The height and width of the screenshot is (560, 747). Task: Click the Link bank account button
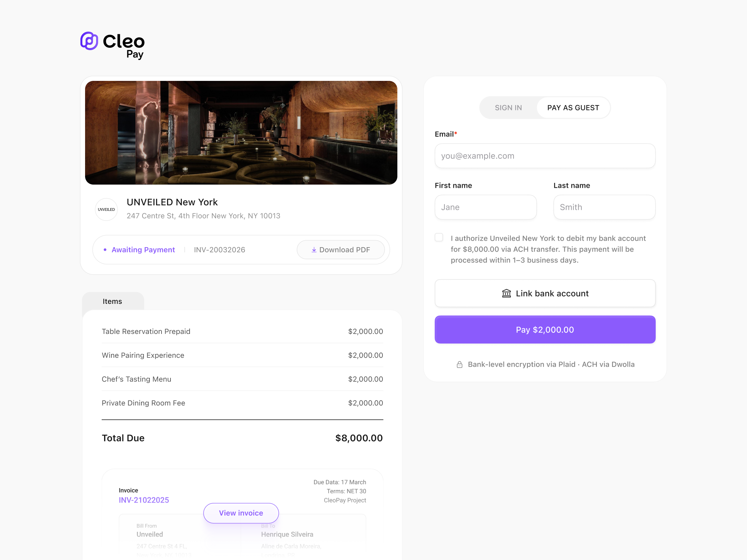pyautogui.click(x=545, y=293)
